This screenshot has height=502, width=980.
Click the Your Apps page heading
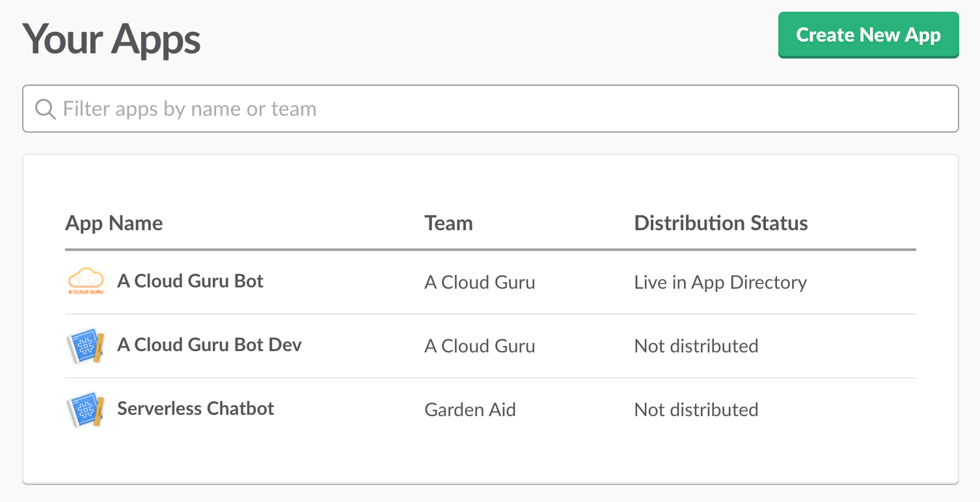pyautogui.click(x=111, y=39)
